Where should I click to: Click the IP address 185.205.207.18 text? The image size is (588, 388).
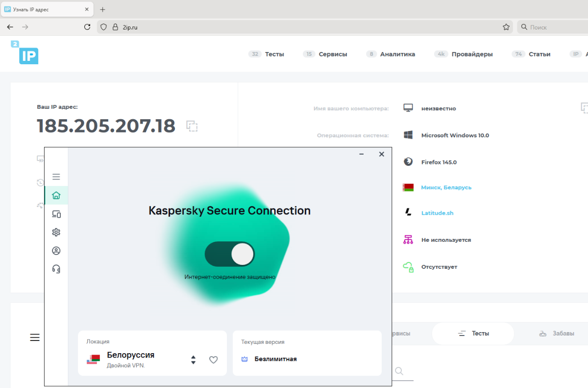pyautogui.click(x=106, y=126)
